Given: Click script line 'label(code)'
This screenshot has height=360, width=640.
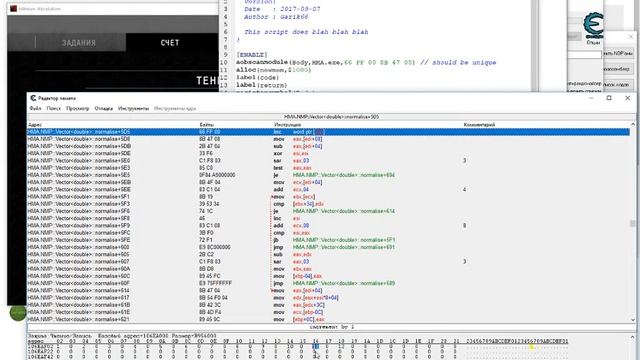Looking at the screenshot, I should click(257, 78).
